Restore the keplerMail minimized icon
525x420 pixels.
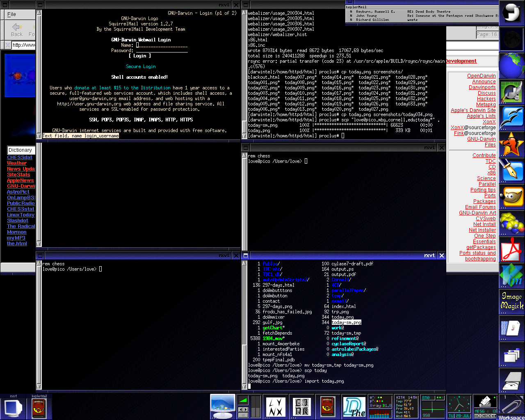pyautogui.click(x=39, y=407)
